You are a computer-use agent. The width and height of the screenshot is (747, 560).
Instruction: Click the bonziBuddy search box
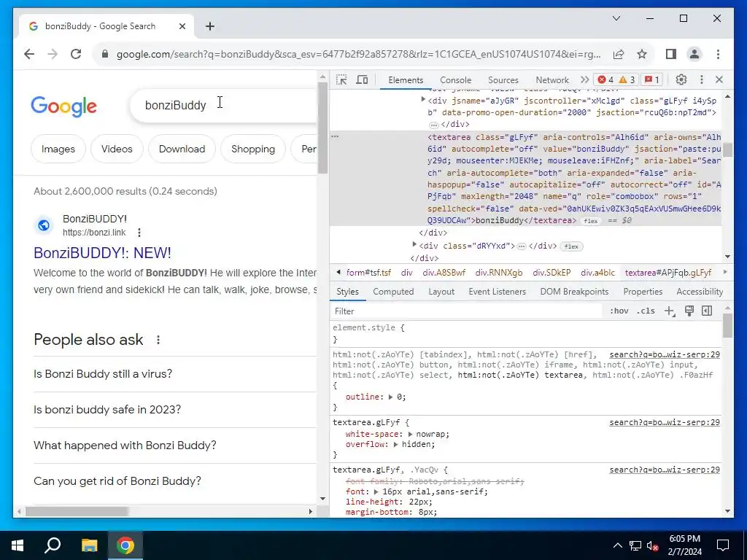coord(224,105)
